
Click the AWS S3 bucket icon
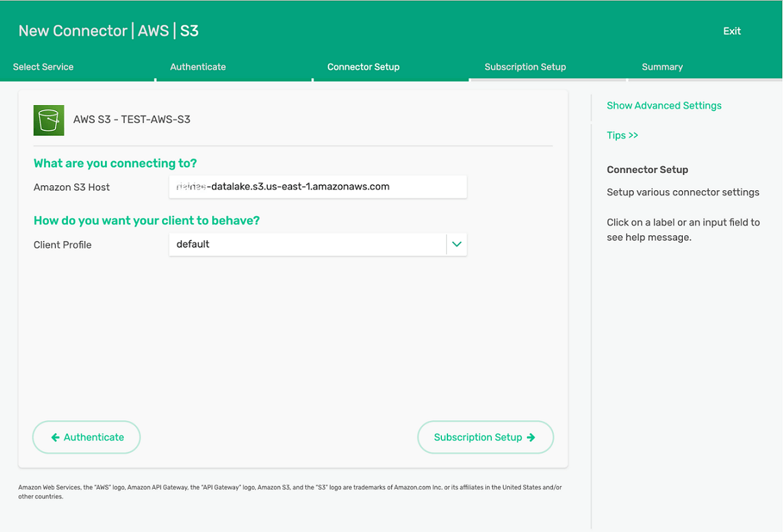[x=48, y=119]
